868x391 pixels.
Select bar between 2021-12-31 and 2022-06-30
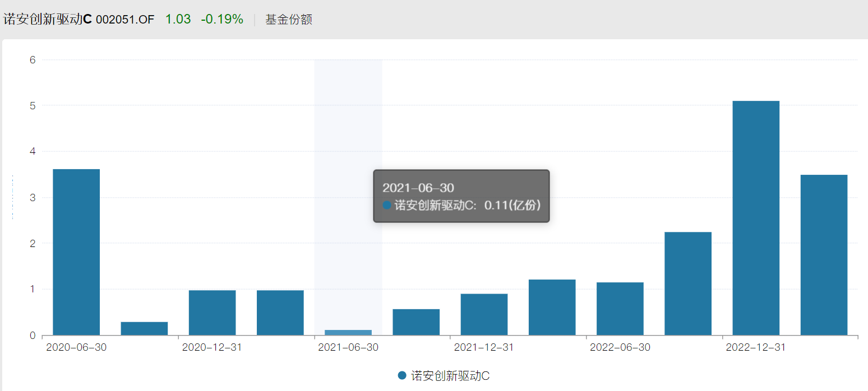click(552, 307)
